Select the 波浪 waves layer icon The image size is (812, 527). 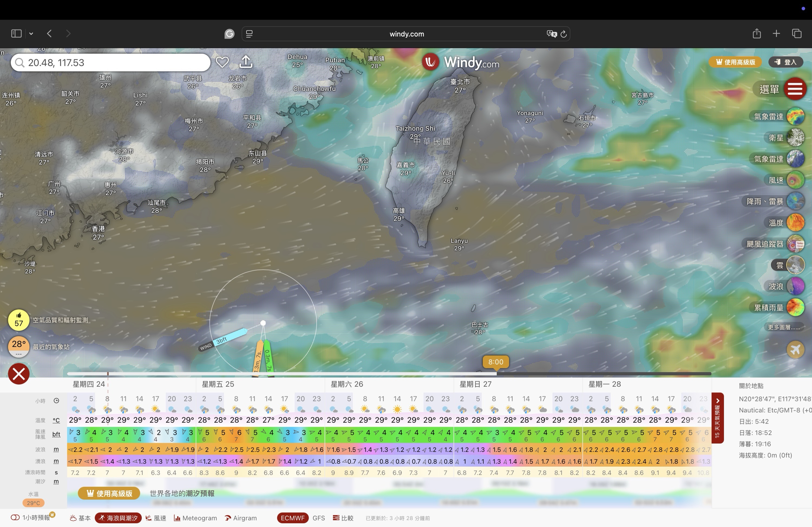795,286
